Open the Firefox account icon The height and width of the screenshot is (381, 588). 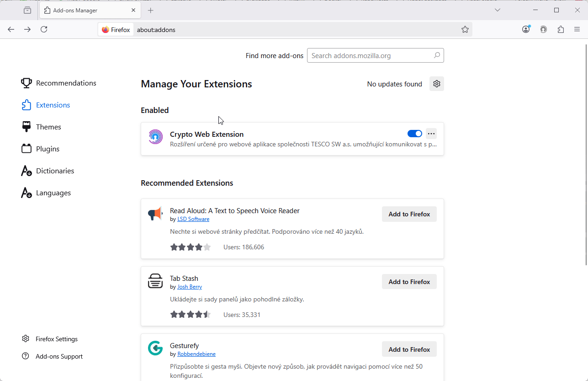pos(526,29)
